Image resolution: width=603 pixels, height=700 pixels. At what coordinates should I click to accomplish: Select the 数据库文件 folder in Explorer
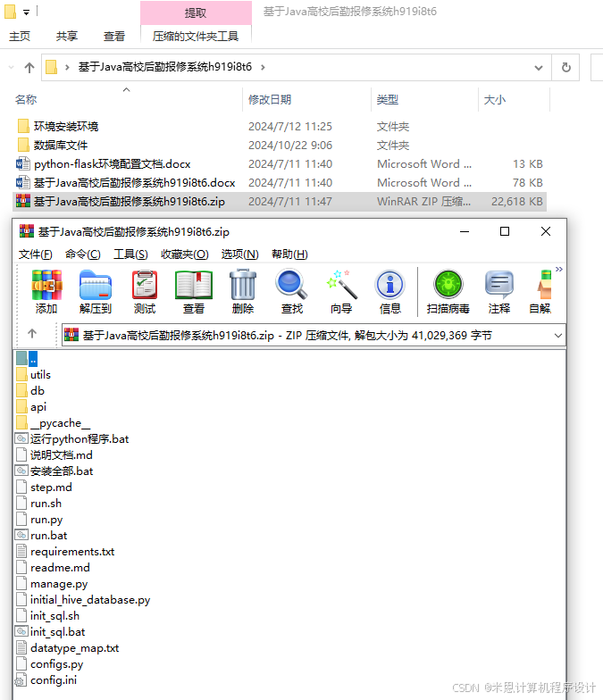coord(52,145)
